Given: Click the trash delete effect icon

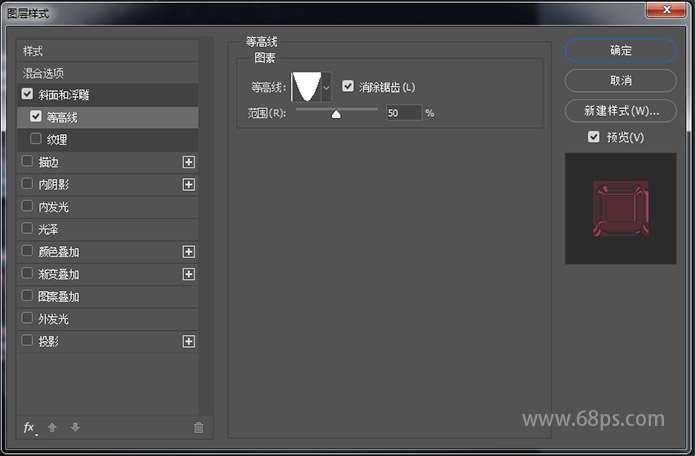Looking at the screenshot, I should 199,427.
